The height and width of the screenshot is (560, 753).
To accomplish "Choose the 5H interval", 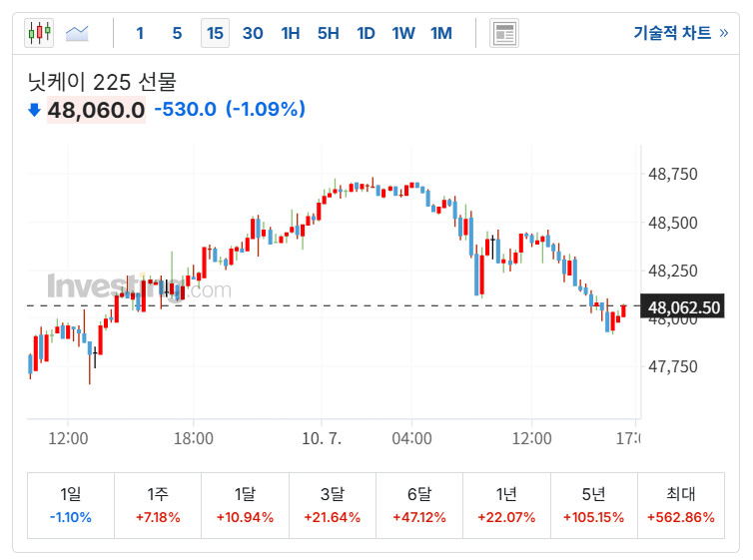I will [328, 33].
